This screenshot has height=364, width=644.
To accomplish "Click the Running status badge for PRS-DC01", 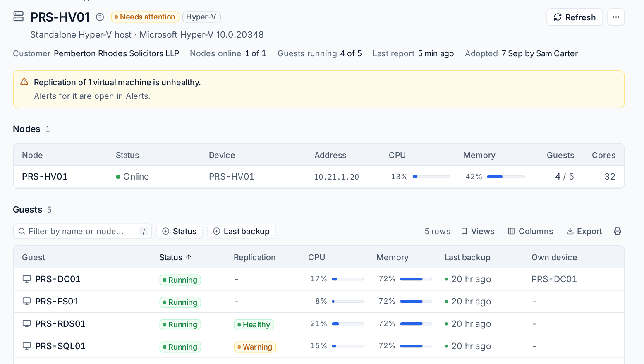I will (x=180, y=280).
